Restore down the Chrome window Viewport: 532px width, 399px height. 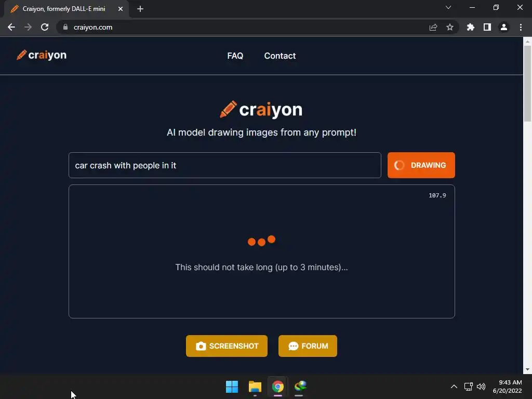coord(496,7)
